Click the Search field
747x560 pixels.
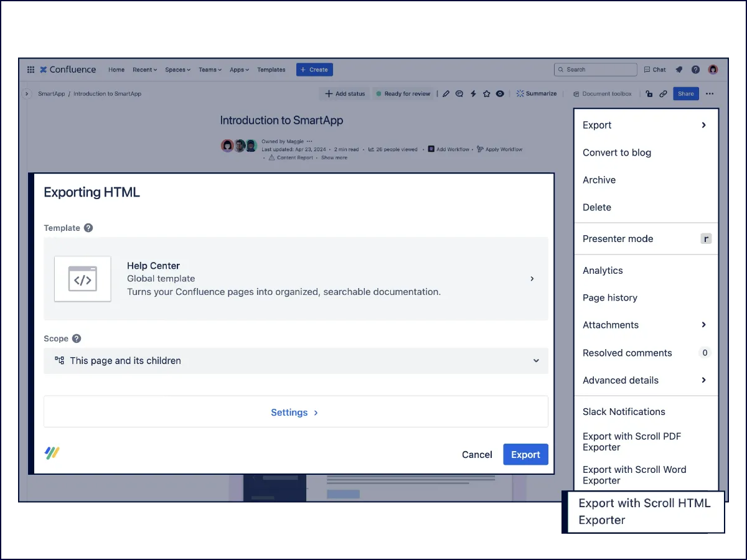(x=596, y=70)
